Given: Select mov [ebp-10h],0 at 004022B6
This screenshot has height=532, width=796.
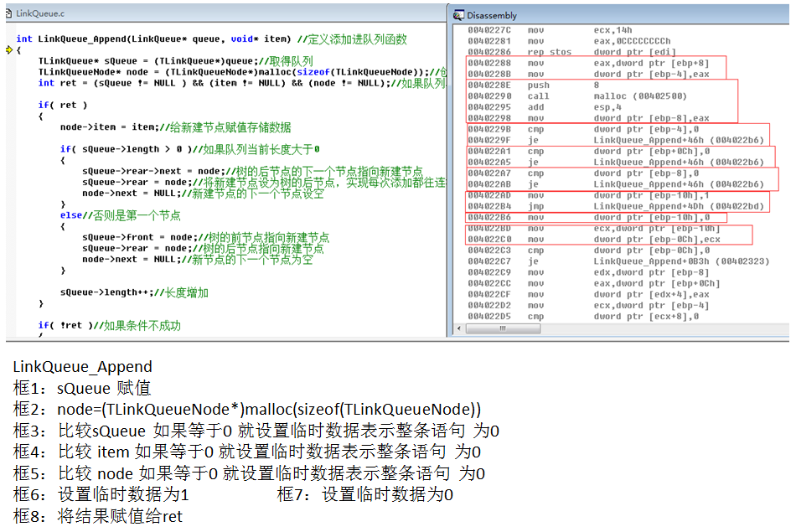Looking at the screenshot, I should [x=588, y=217].
